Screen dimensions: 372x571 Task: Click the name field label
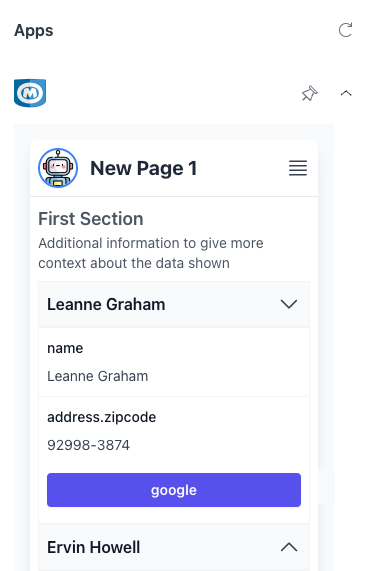[x=65, y=348]
